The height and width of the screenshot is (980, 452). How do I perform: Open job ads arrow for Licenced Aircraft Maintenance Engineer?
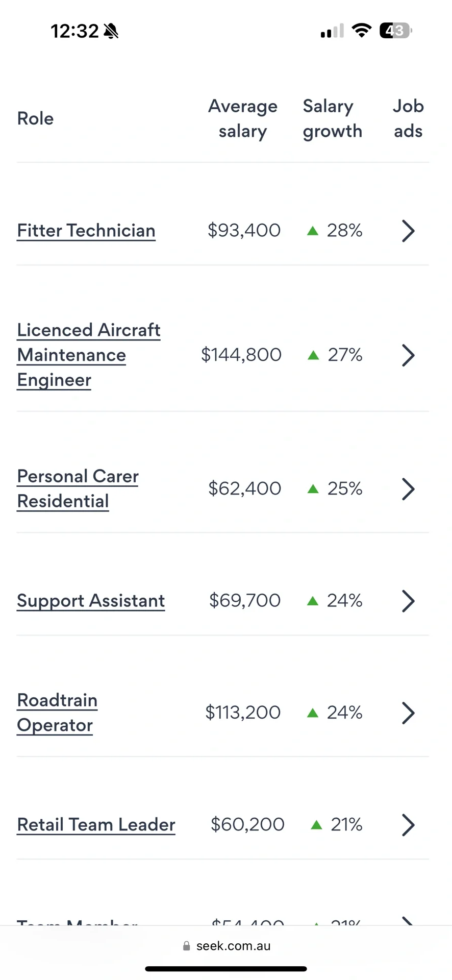coord(408,355)
